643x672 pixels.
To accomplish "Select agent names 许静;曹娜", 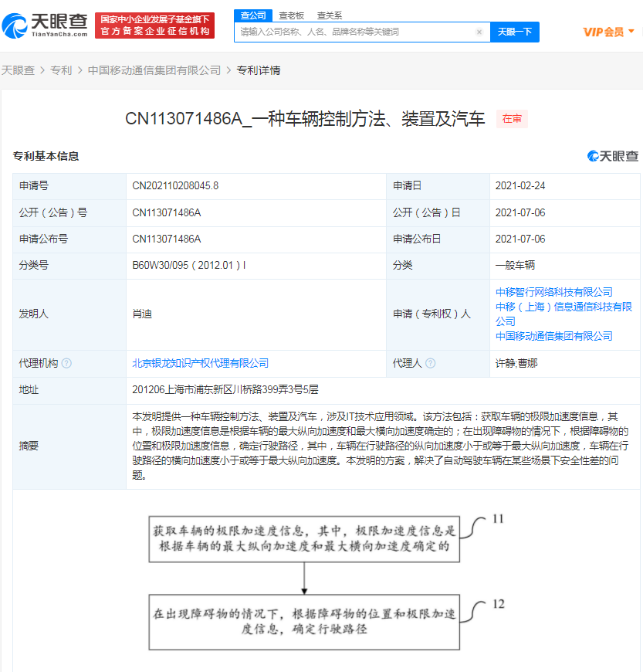I will (x=516, y=364).
